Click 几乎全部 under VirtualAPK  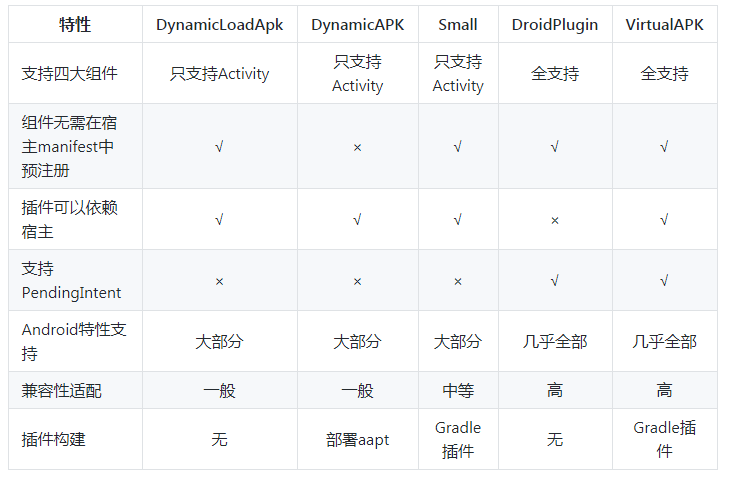(x=664, y=341)
